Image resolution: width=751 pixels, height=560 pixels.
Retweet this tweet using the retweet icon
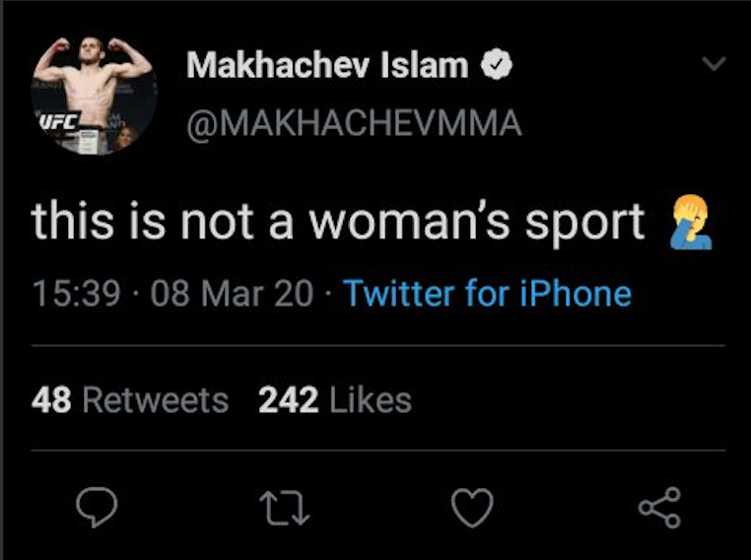(x=285, y=508)
